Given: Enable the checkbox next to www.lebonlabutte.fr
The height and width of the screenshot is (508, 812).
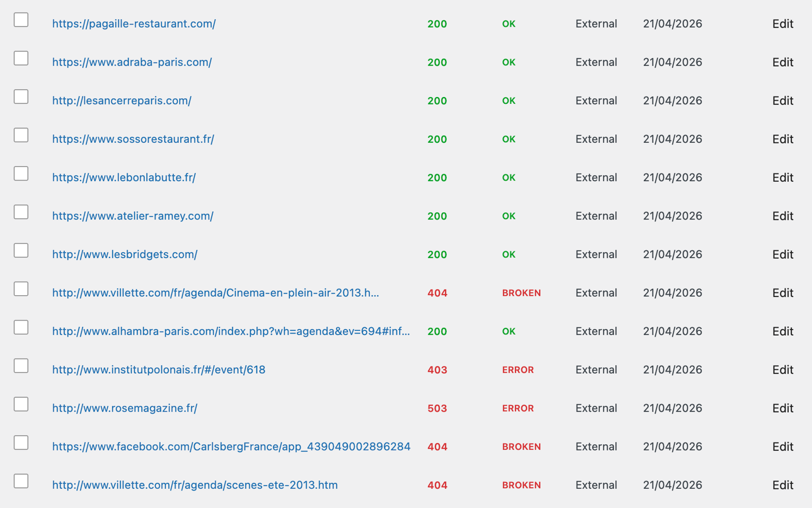Looking at the screenshot, I should pyautogui.click(x=20, y=173).
